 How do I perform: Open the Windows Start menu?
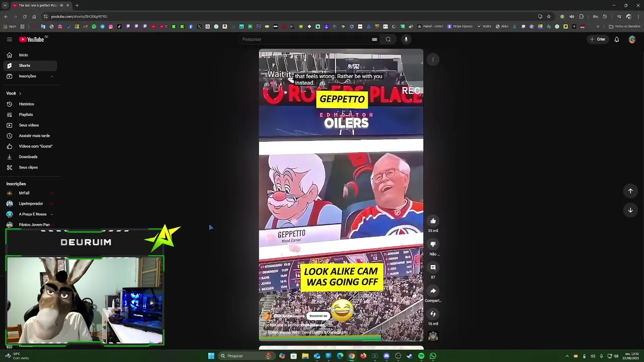coord(211,356)
